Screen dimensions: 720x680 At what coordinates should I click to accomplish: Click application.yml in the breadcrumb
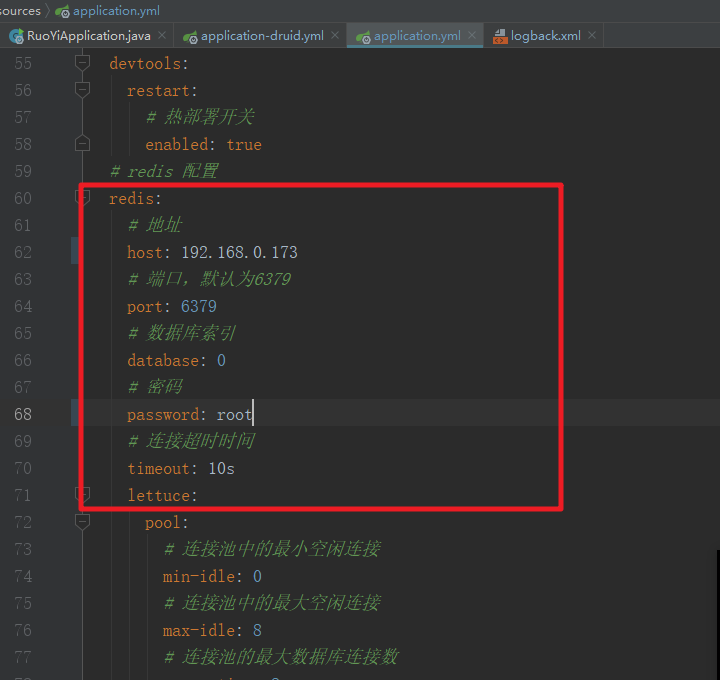(x=116, y=11)
